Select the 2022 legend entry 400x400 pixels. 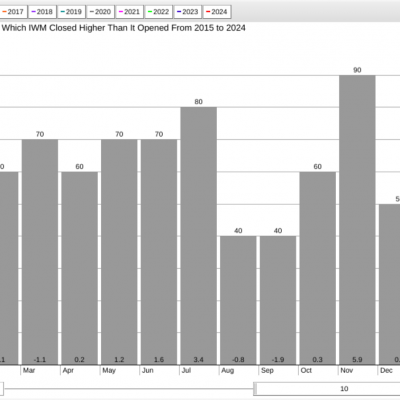pos(159,12)
